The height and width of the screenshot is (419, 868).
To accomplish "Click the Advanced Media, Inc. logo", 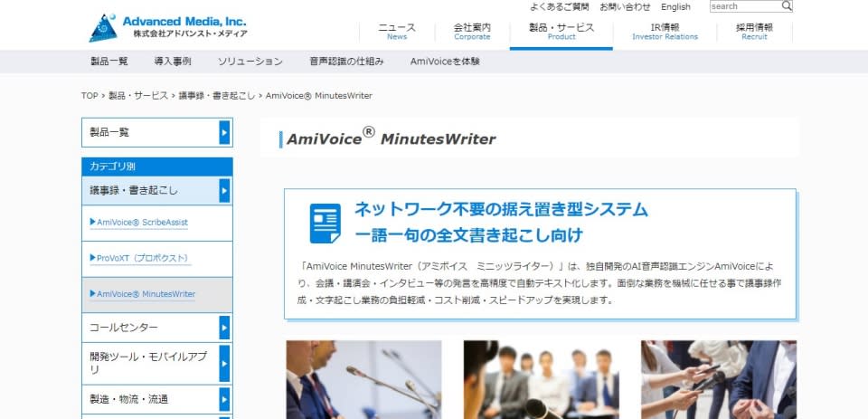I will 168,28.
